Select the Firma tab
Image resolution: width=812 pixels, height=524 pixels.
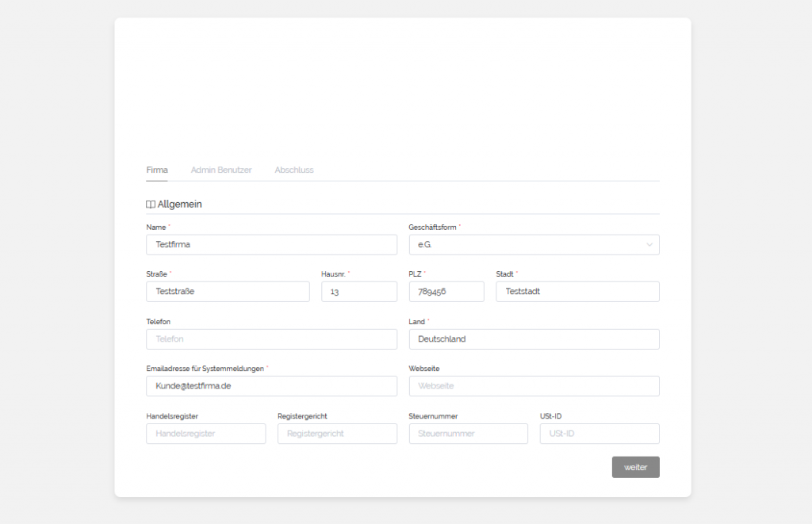click(x=157, y=170)
